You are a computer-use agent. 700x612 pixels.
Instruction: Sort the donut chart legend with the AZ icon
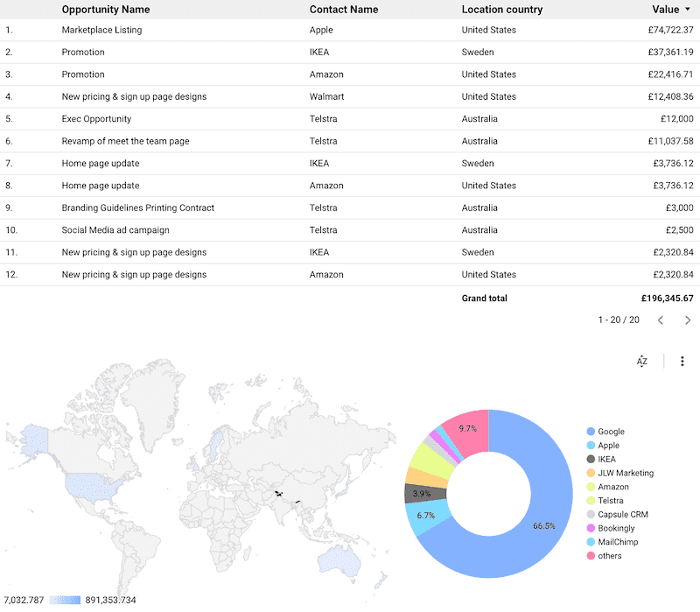click(x=642, y=361)
